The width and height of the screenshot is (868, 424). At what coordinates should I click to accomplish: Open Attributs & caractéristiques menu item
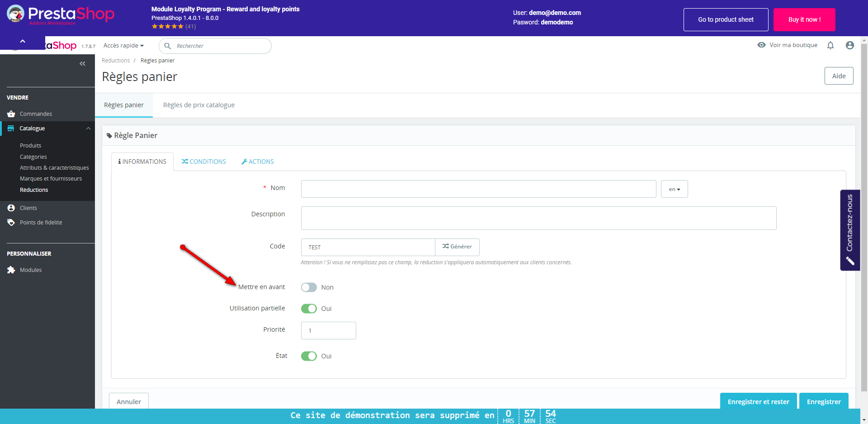54,167
